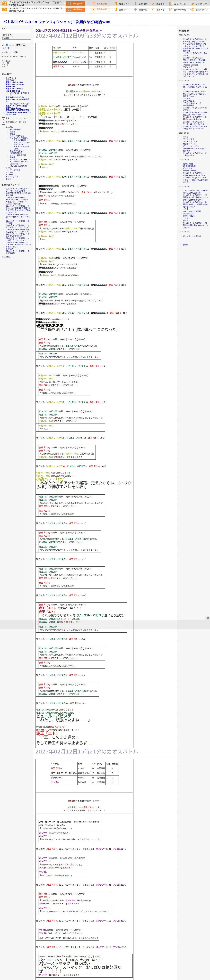Select the 'and' tag search radio button

click(7, 45)
